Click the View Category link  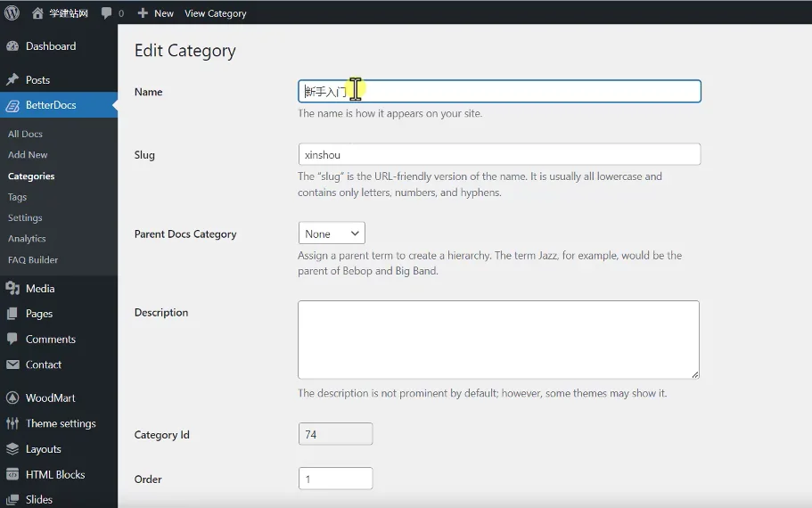(x=216, y=13)
